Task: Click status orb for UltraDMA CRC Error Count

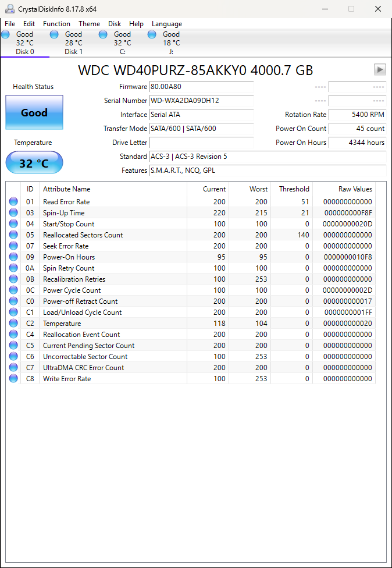Action: [13, 367]
